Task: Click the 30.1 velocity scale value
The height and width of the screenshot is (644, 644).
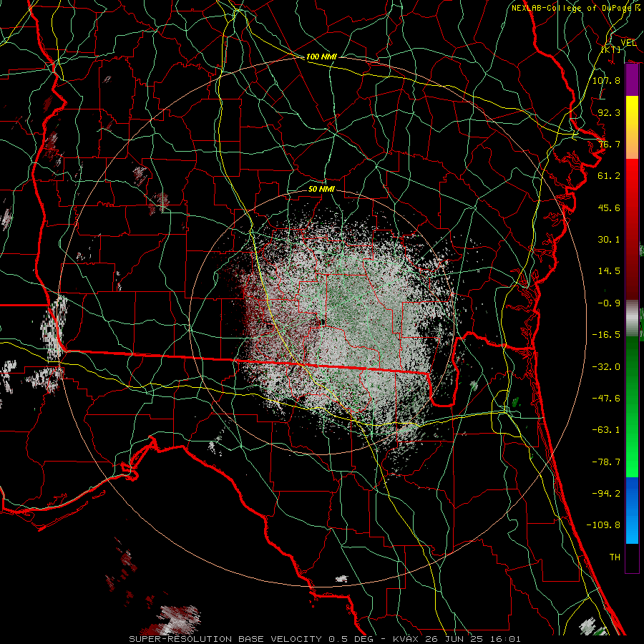Action: (x=609, y=240)
